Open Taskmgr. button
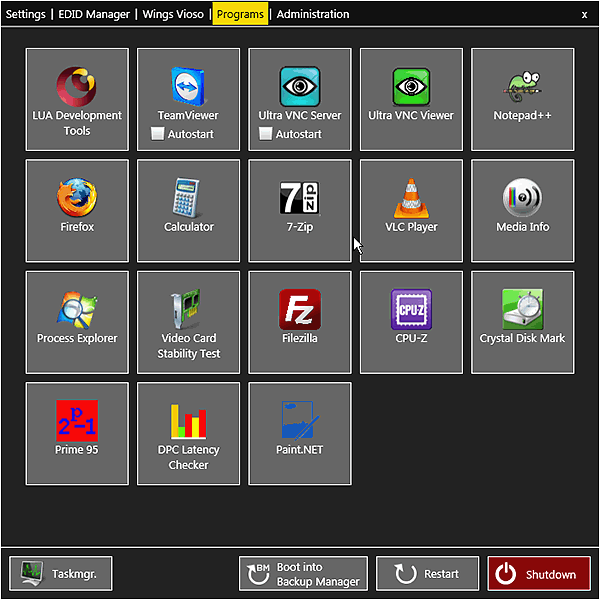This screenshot has width=600, height=600. 60,573
